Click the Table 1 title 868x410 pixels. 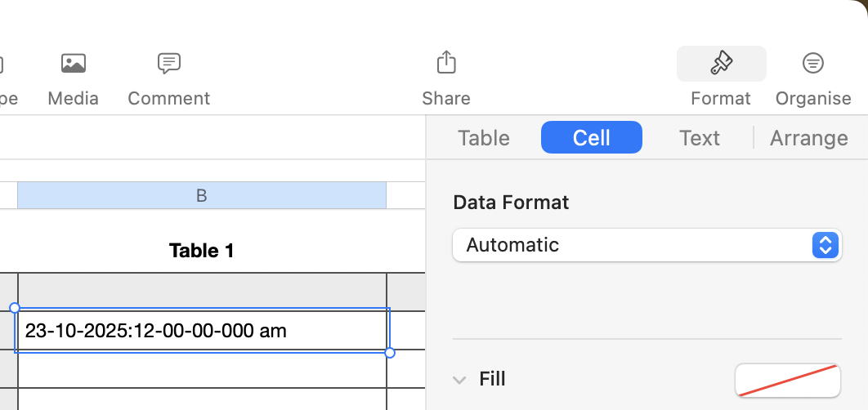pos(201,251)
